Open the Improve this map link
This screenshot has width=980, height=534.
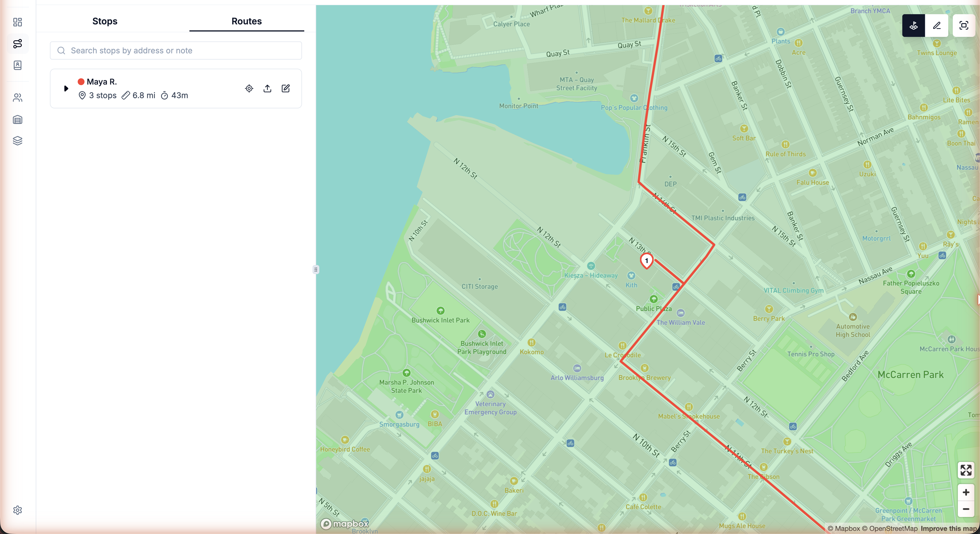949,528
